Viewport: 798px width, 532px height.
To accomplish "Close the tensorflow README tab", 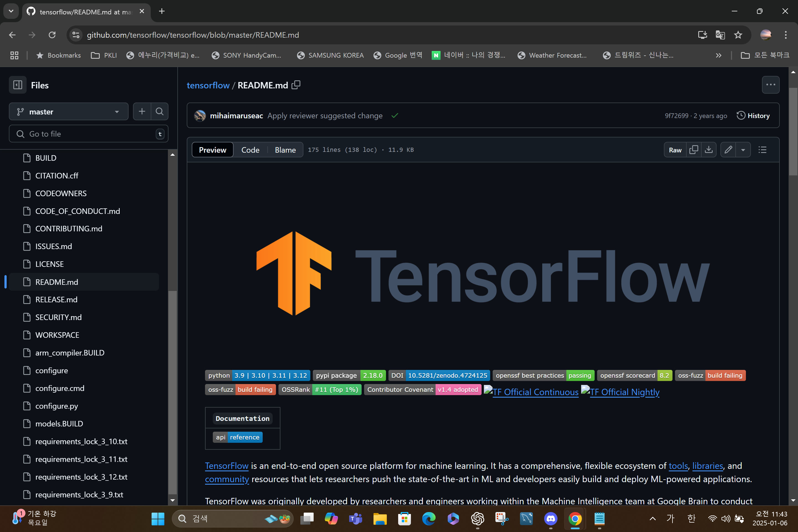I will (x=142, y=11).
